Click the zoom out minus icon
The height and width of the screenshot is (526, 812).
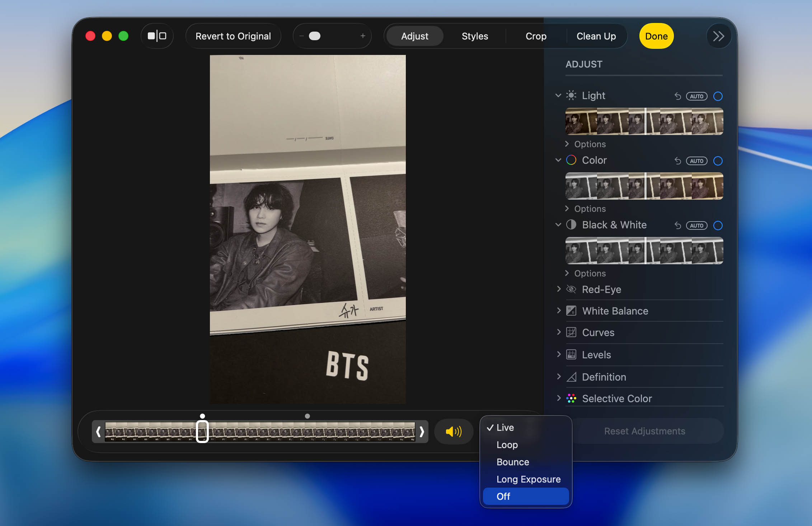pos(301,36)
